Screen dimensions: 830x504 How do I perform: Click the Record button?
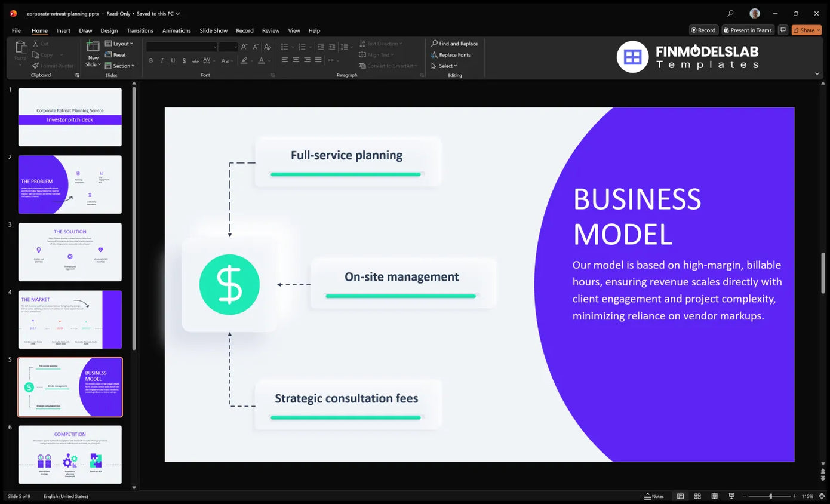point(703,30)
